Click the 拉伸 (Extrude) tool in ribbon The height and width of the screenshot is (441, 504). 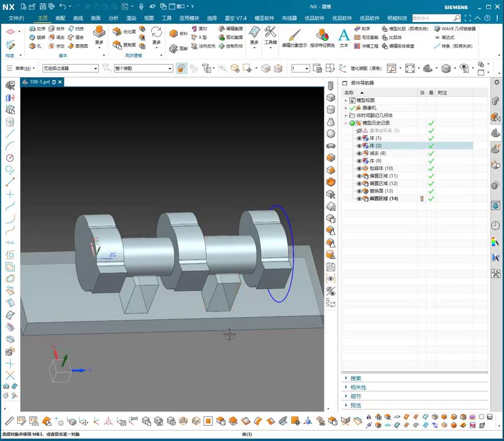click(x=37, y=29)
